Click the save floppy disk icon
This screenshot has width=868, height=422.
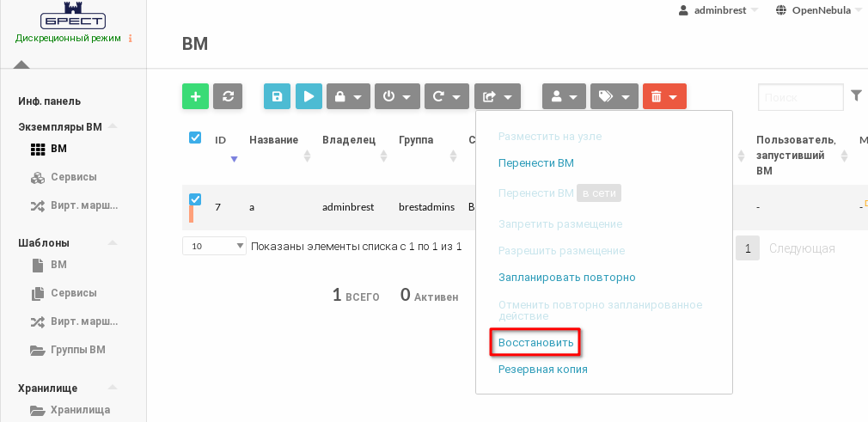pos(277,96)
